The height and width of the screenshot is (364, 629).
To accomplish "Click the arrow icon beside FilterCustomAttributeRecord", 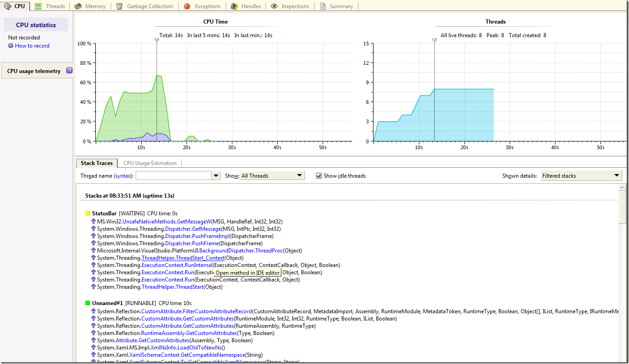I will click(93, 311).
